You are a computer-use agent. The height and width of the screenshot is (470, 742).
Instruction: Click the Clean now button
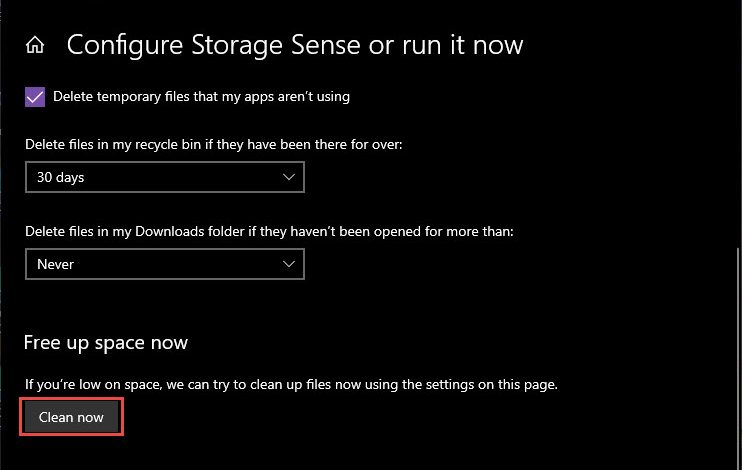pos(71,417)
